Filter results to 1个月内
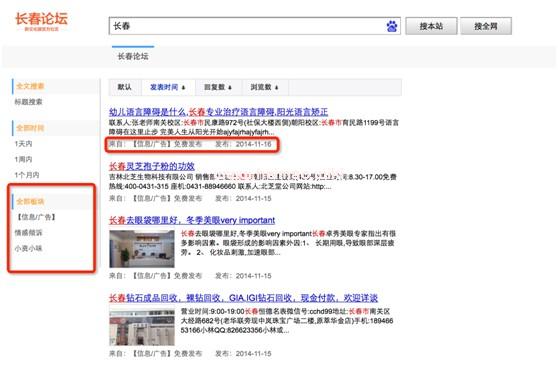The image size is (558, 369). point(27,175)
